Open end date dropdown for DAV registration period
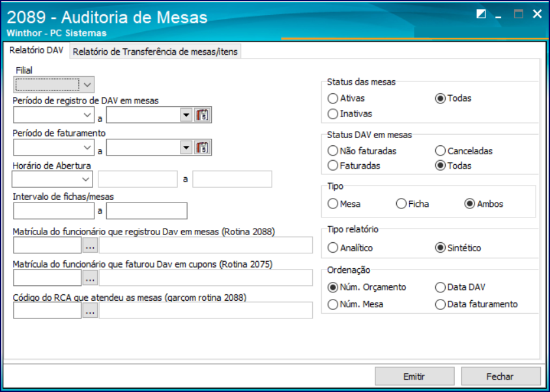 tap(186, 115)
